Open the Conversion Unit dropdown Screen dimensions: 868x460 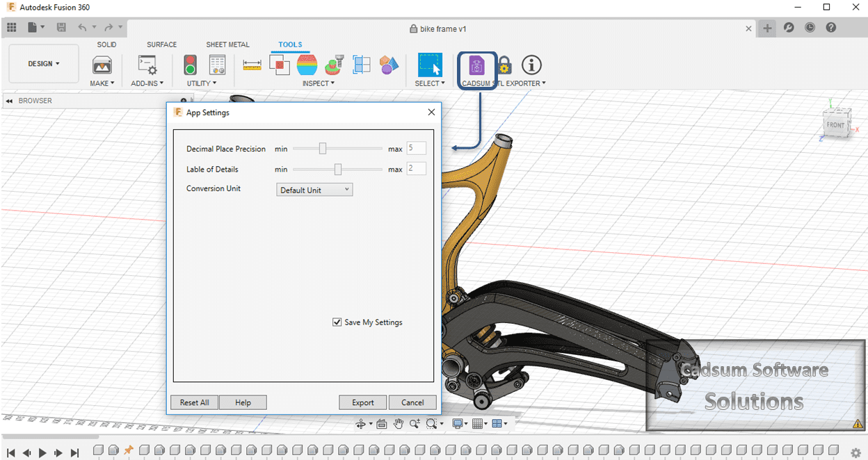coord(314,189)
